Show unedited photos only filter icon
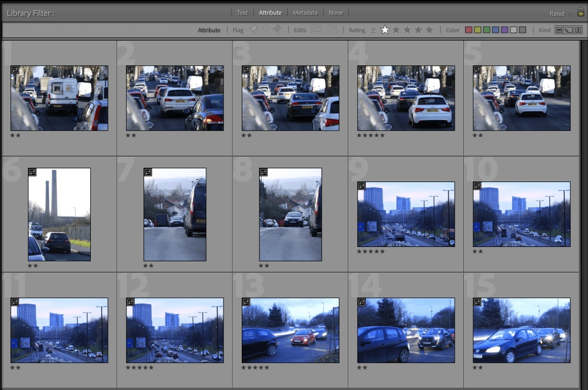588x390 pixels. [333, 30]
